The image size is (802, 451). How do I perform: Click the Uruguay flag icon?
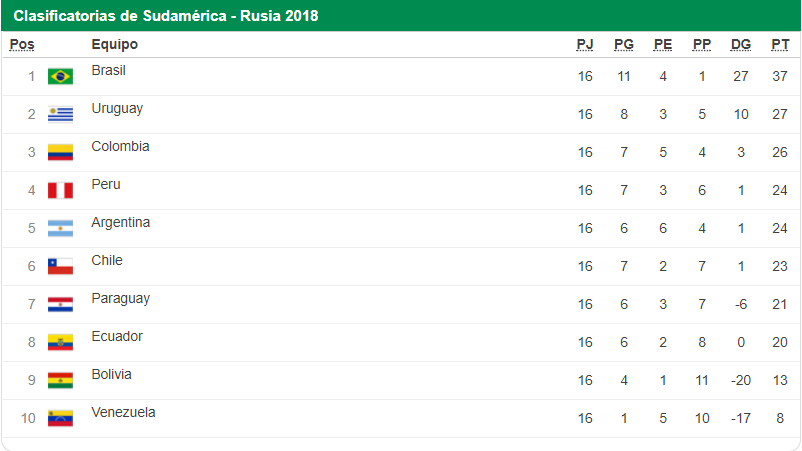click(60, 114)
